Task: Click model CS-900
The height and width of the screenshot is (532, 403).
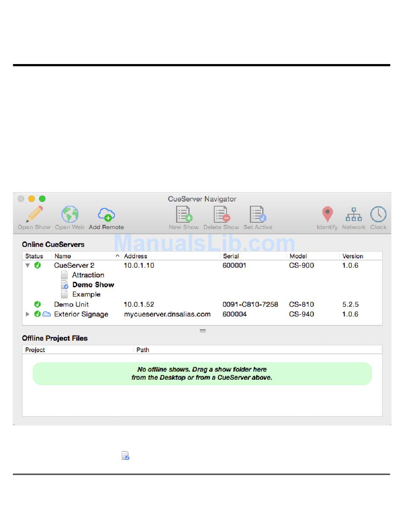Action: pyautogui.click(x=302, y=266)
